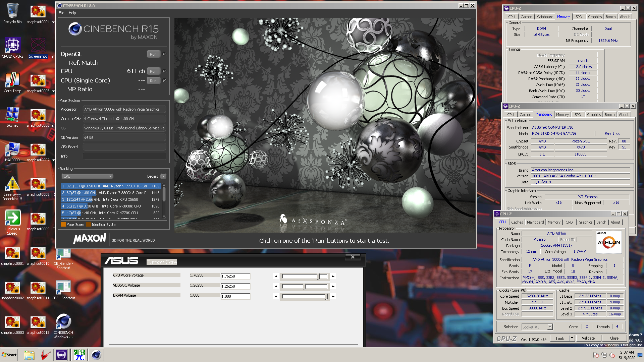Open the Tools dropdown arrow in CPU-Z
644x362 pixels.
(x=572, y=338)
